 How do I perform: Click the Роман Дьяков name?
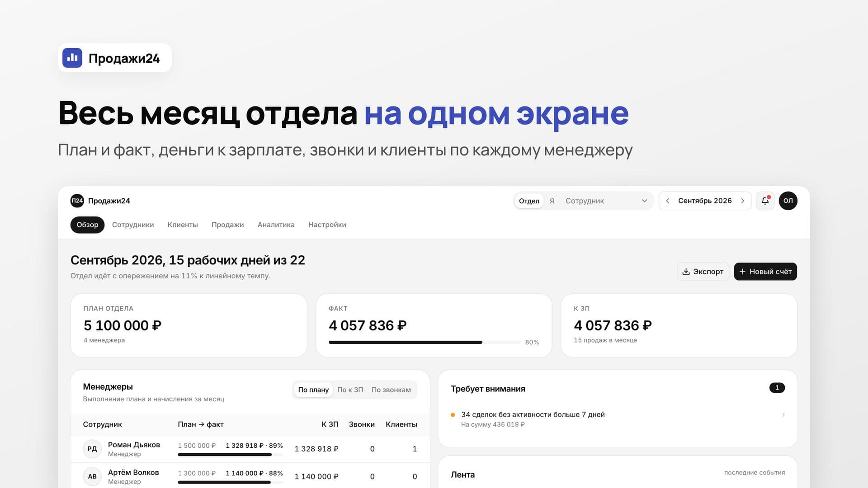(x=134, y=445)
